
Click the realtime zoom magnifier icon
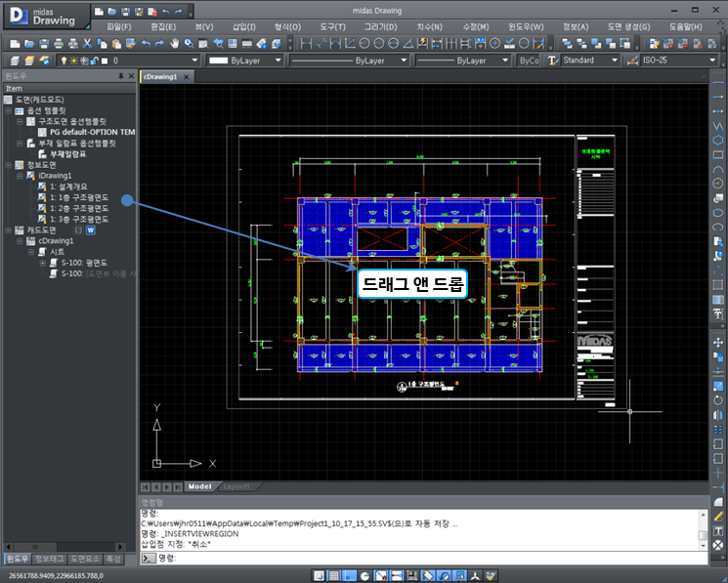[x=189, y=44]
